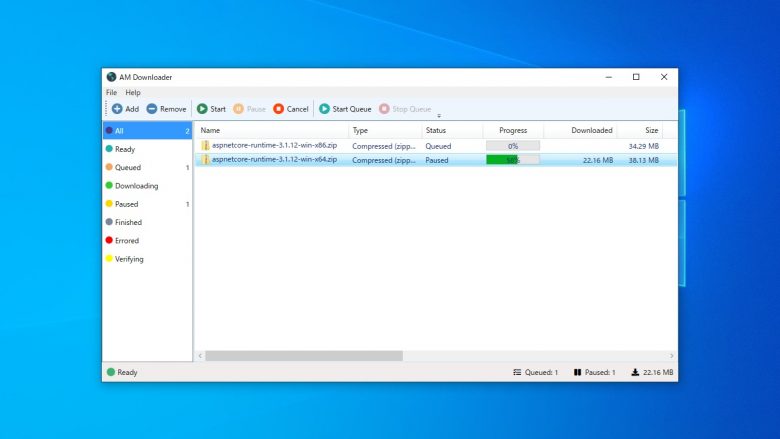Maximize the AM Downloader window
780x439 pixels.
[636, 77]
